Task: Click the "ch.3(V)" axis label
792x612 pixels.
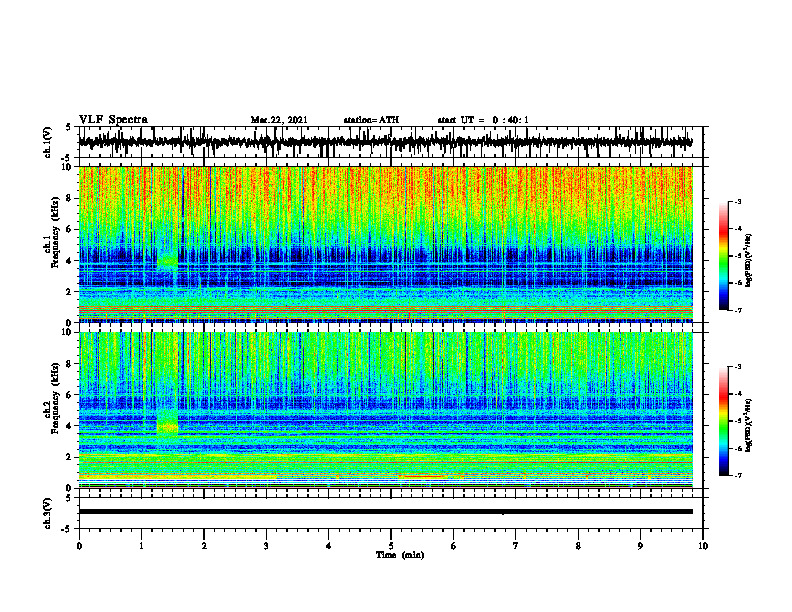Action: (48, 514)
